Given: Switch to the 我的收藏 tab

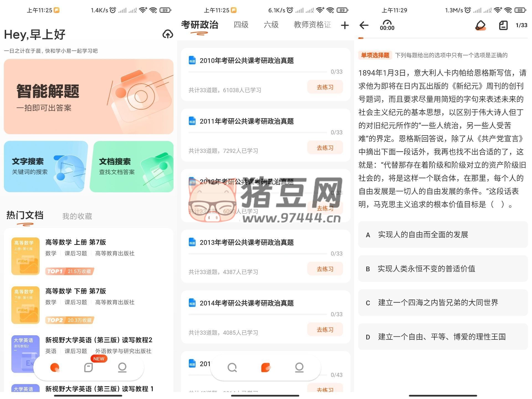Looking at the screenshot, I should [77, 216].
